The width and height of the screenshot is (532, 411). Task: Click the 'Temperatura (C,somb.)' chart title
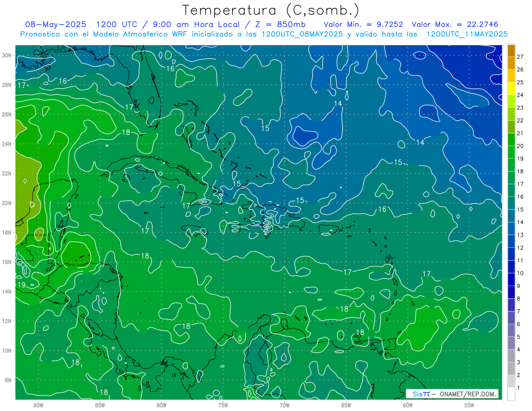pyautogui.click(x=270, y=10)
